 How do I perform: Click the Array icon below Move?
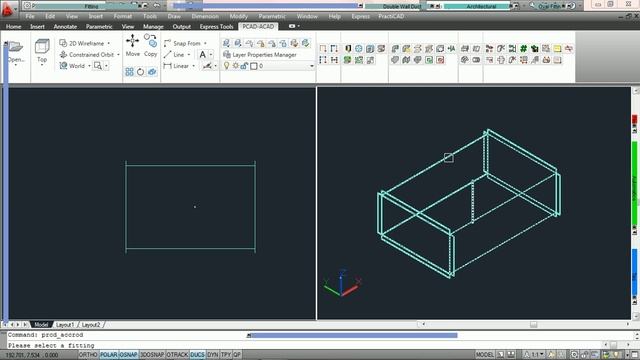coord(129,72)
